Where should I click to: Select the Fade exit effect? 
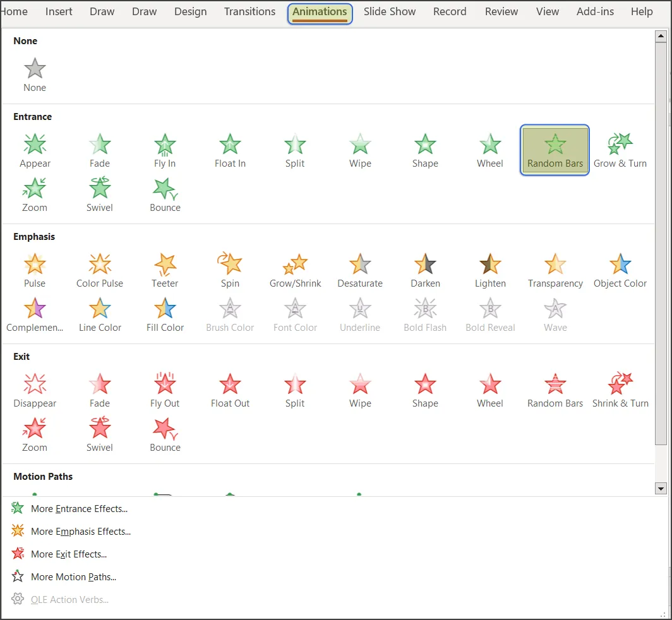(100, 390)
